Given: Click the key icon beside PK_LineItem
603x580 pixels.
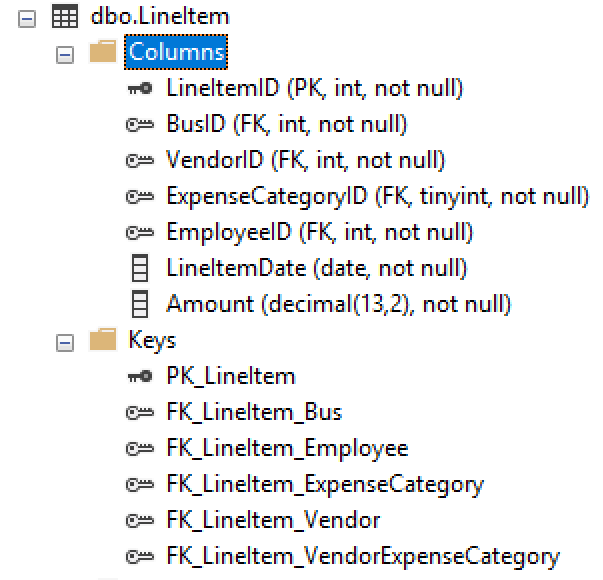Looking at the screenshot, I should 141,377.
